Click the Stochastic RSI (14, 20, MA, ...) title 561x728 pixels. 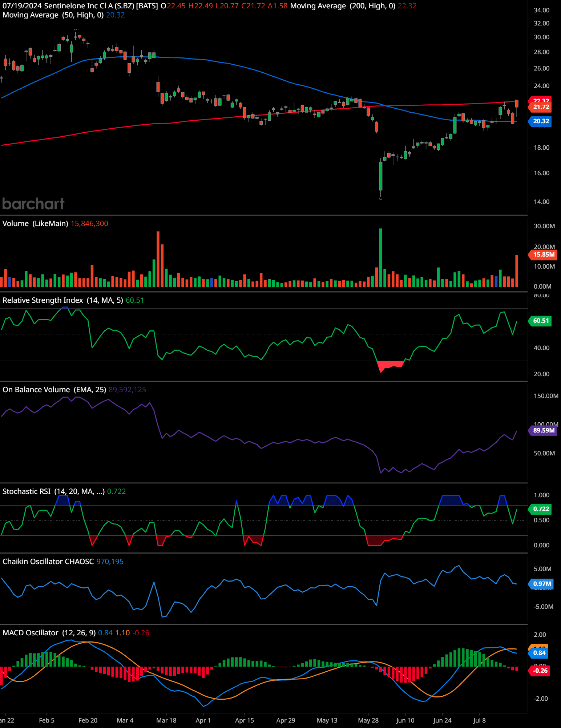coord(53,491)
